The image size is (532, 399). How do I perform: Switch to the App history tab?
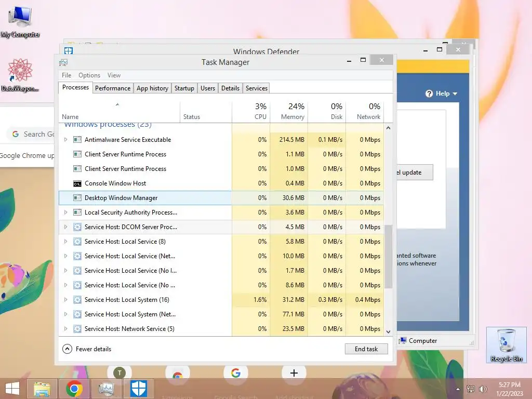152,88
